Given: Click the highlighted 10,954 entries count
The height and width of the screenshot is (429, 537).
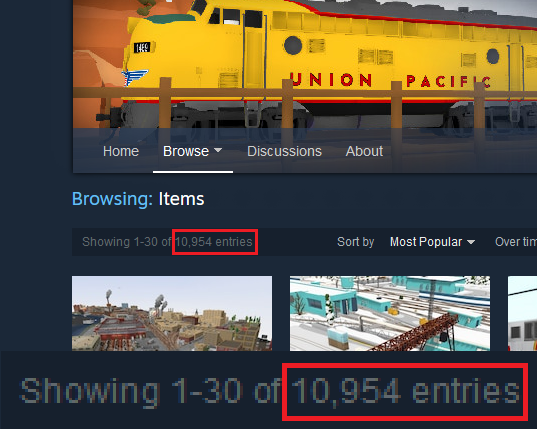Looking at the screenshot, I should click(x=214, y=242).
